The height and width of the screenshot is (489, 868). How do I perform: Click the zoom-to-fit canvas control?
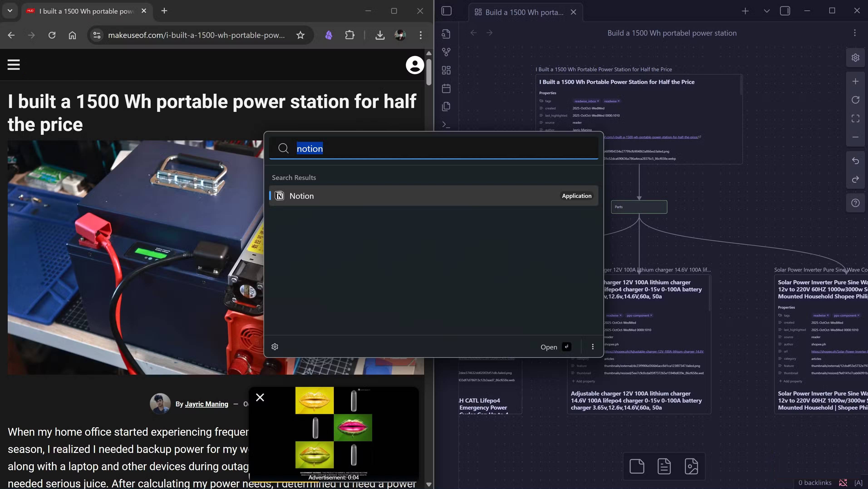[x=856, y=118]
